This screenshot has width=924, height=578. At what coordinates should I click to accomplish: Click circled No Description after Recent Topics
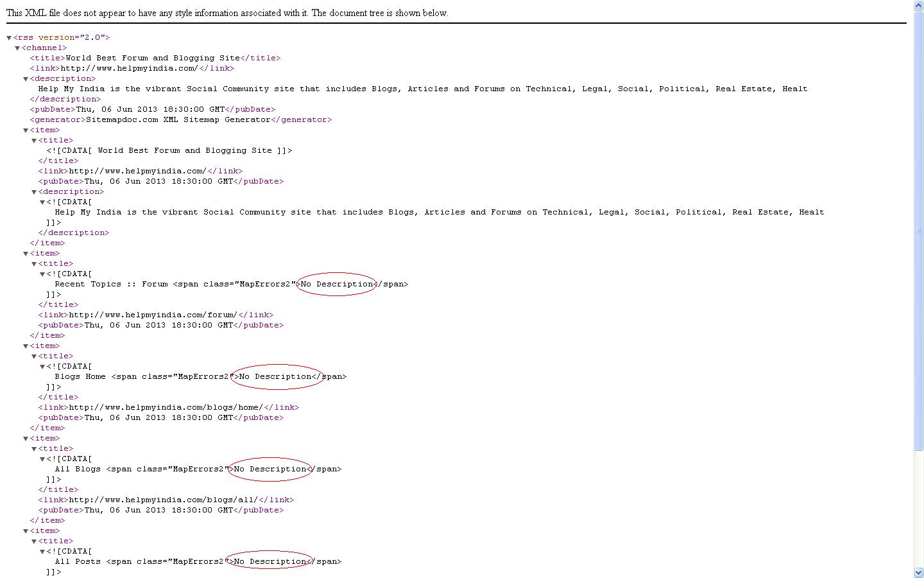(337, 284)
